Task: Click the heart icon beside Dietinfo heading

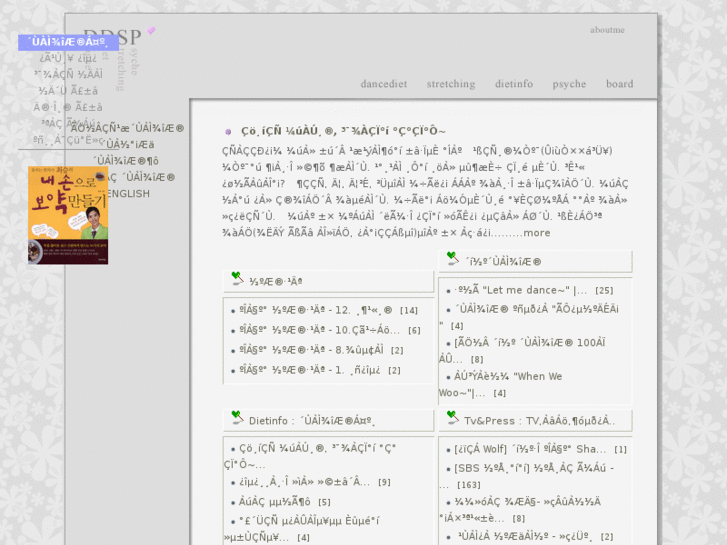Action: [x=237, y=417]
